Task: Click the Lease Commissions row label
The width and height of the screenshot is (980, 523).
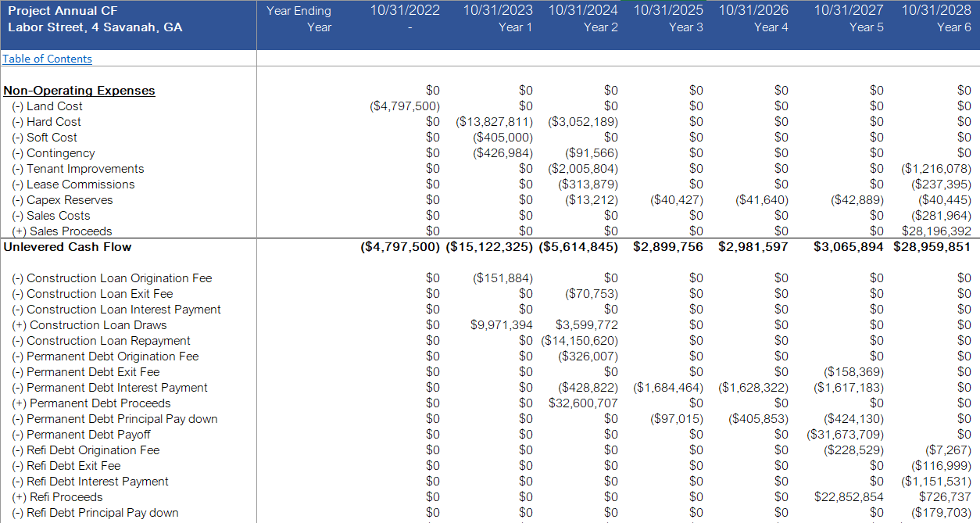Action: pos(73,184)
